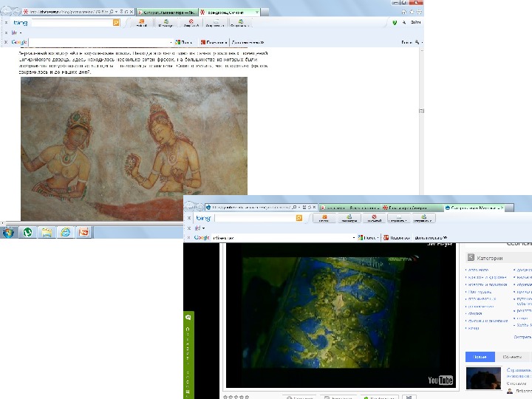This screenshot has height=399, width=532.
Task: Click Google 'Поиск' button in video window
Action: point(366,238)
